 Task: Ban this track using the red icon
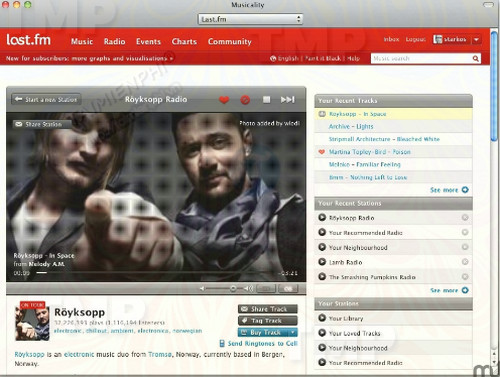click(x=245, y=100)
